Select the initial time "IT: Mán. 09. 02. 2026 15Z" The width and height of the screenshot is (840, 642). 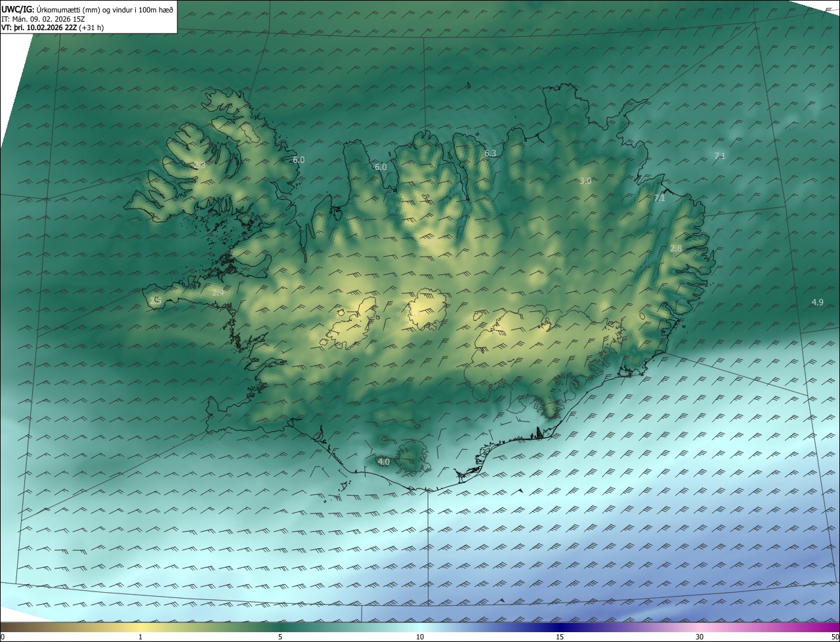[x=43, y=19]
